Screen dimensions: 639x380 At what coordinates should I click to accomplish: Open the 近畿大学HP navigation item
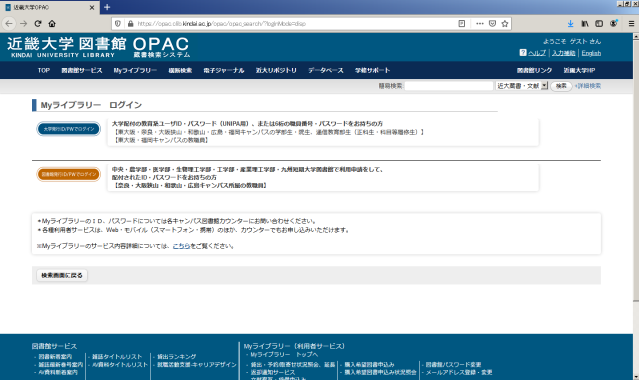pos(579,71)
